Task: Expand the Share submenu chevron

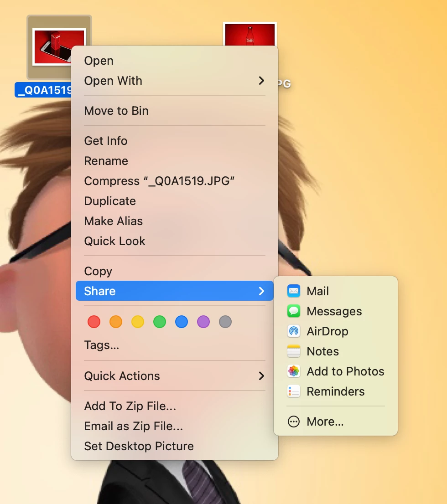Action: (261, 291)
